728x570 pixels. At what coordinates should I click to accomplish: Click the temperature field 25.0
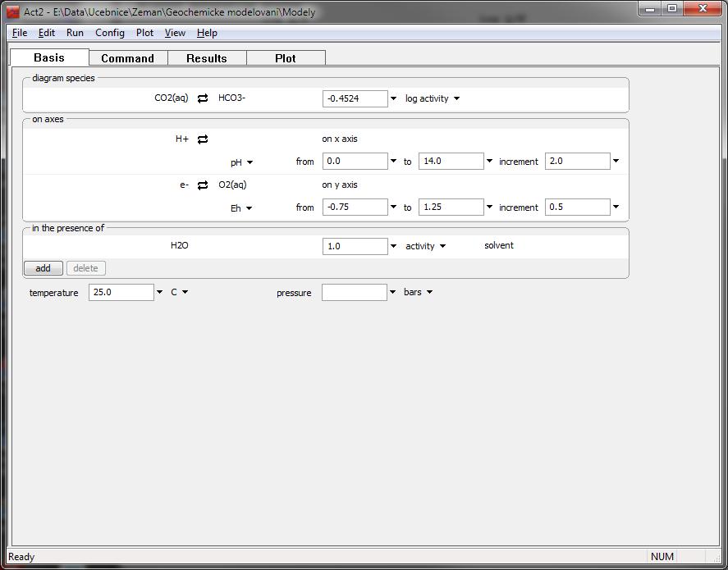(x=121, y=292)
